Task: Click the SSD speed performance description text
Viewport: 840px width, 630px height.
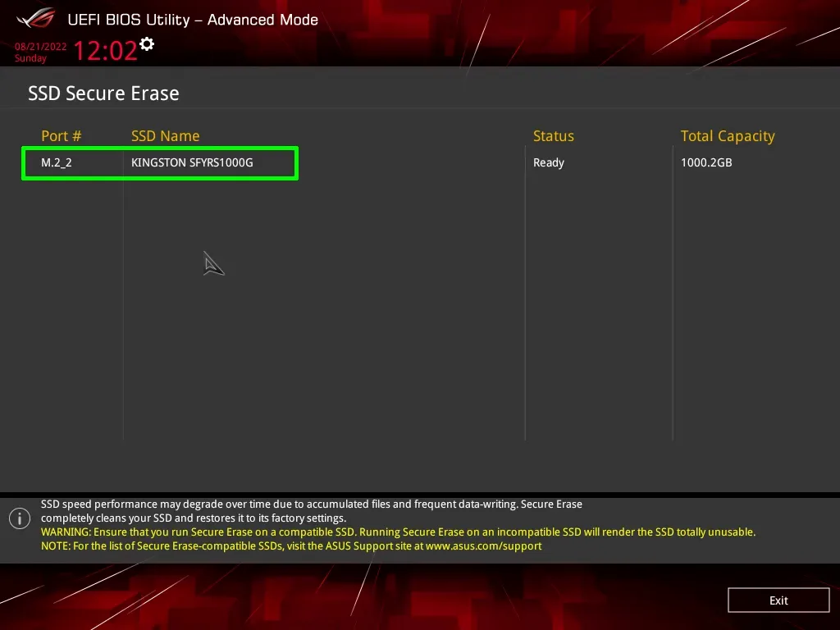Action: [x=312, y=504]
